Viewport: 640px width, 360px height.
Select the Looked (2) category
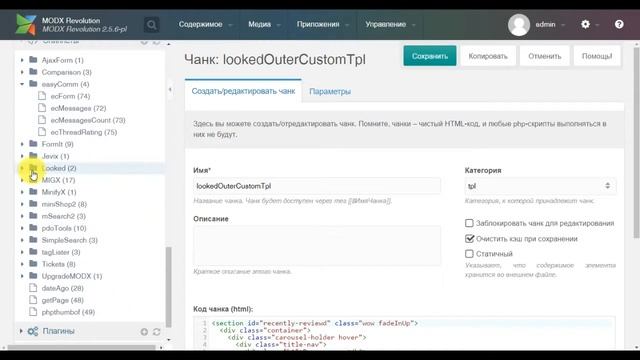59,168
